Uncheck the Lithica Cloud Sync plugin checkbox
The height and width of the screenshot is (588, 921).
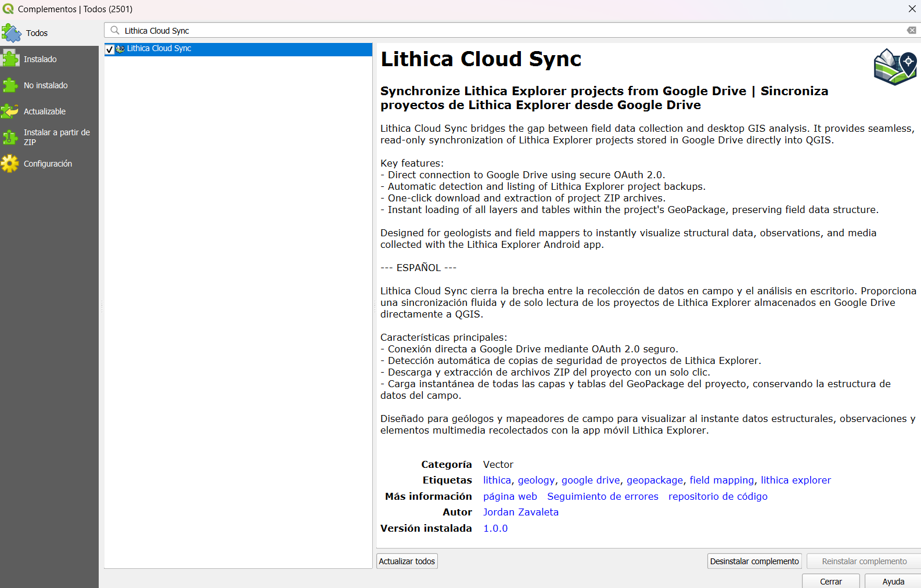(110, 49)
